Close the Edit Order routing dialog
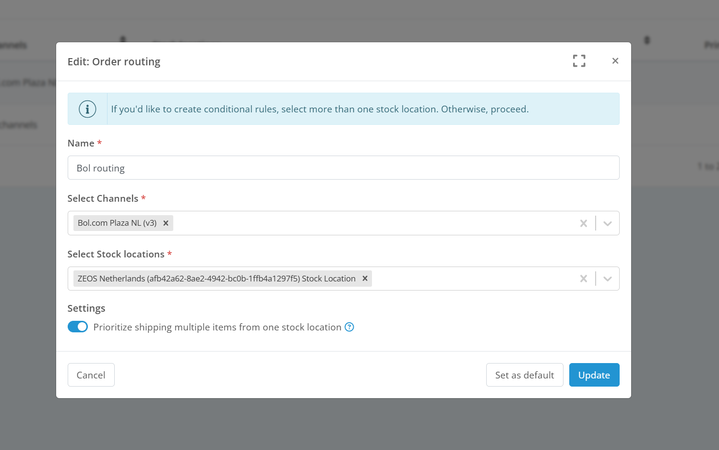This screenshot has width=719, height=450. pos(615,61)
